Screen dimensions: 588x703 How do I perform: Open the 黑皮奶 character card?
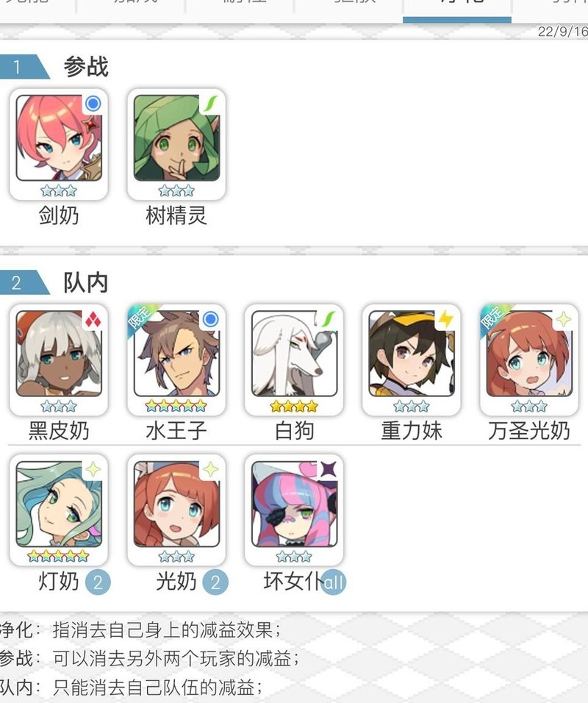click(59, 360)
